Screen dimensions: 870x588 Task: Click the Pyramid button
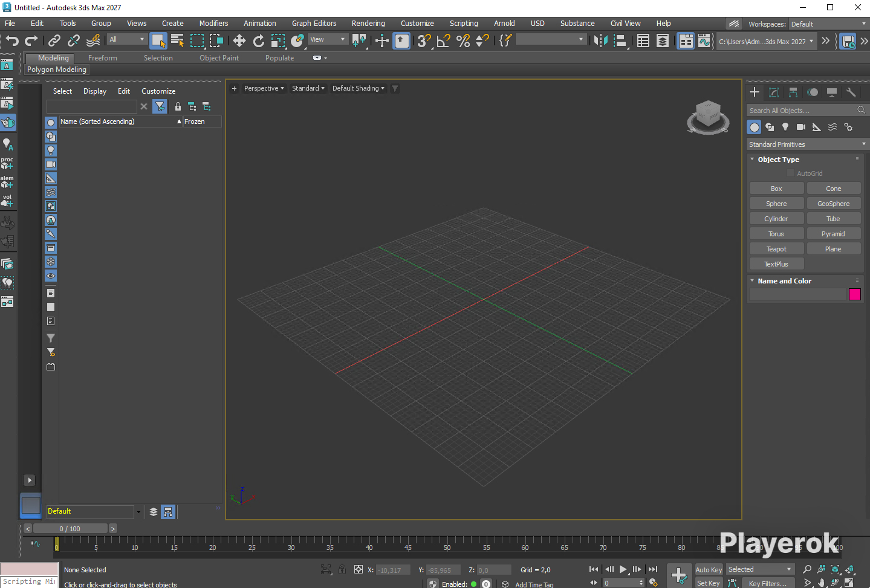coord(833,234)
